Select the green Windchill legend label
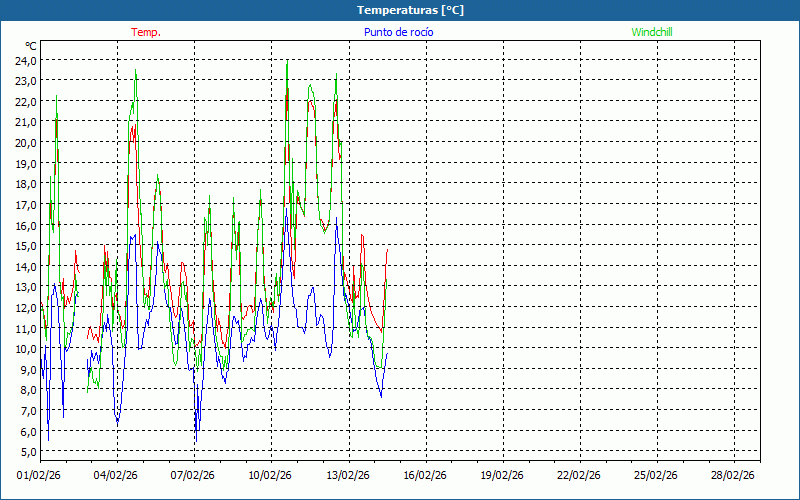The image size is (800, 500). [651, 32]
